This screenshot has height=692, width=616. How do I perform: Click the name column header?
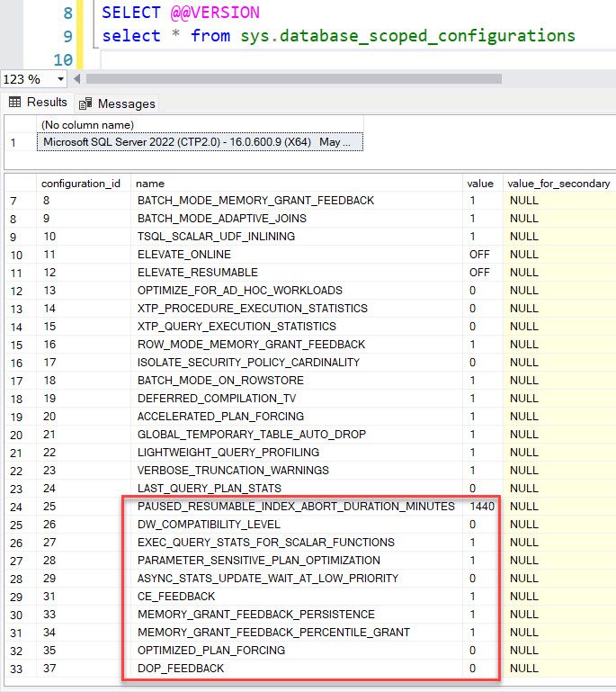pos(297,184)
